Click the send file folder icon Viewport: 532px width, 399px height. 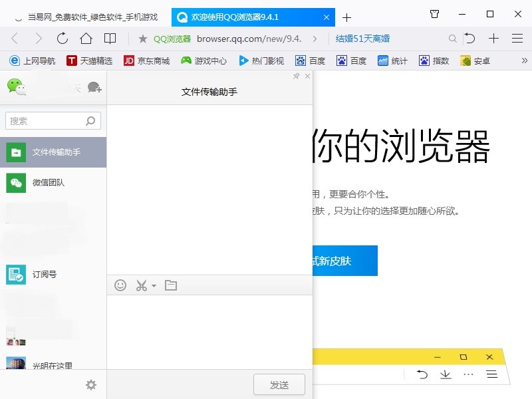[171, 285]
